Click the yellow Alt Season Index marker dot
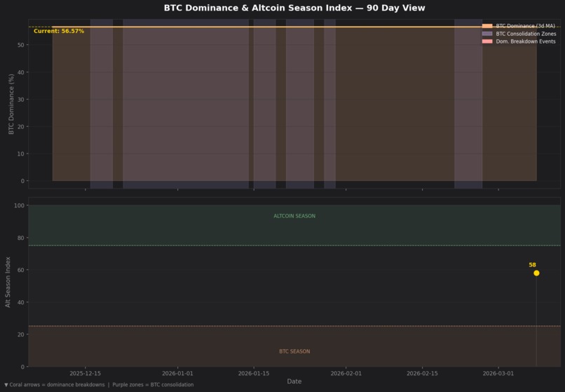The width and height of the screenshot is (565, 392). (536, 273)
